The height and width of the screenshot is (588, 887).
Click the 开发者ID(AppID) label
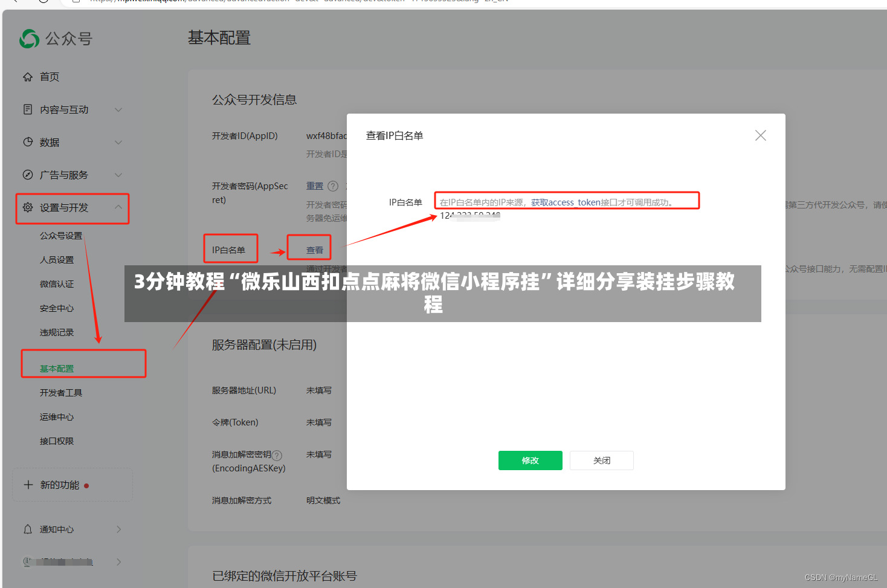[245, 136]
